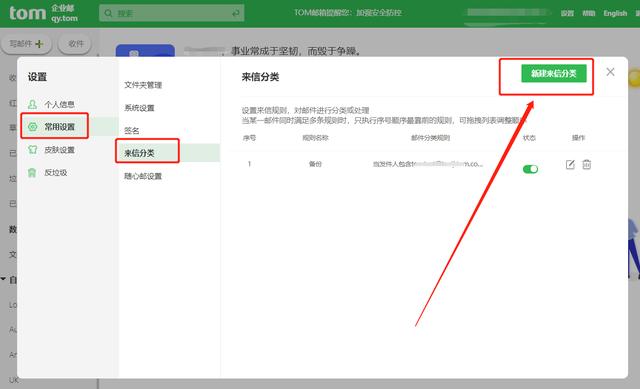The width and height of the screenshot is (640, 389).
Task: Close the settings dialog
Action: (x=610, y=72)
